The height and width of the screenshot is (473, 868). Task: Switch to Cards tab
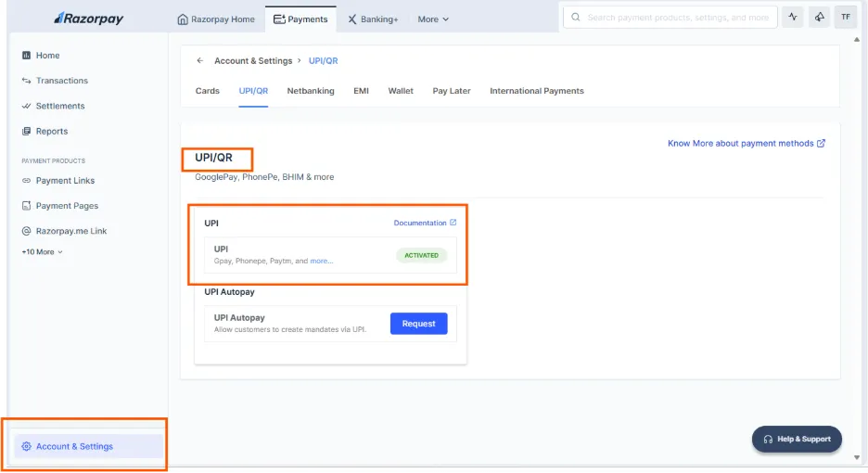pyautogui.click(x=208, y=91)
